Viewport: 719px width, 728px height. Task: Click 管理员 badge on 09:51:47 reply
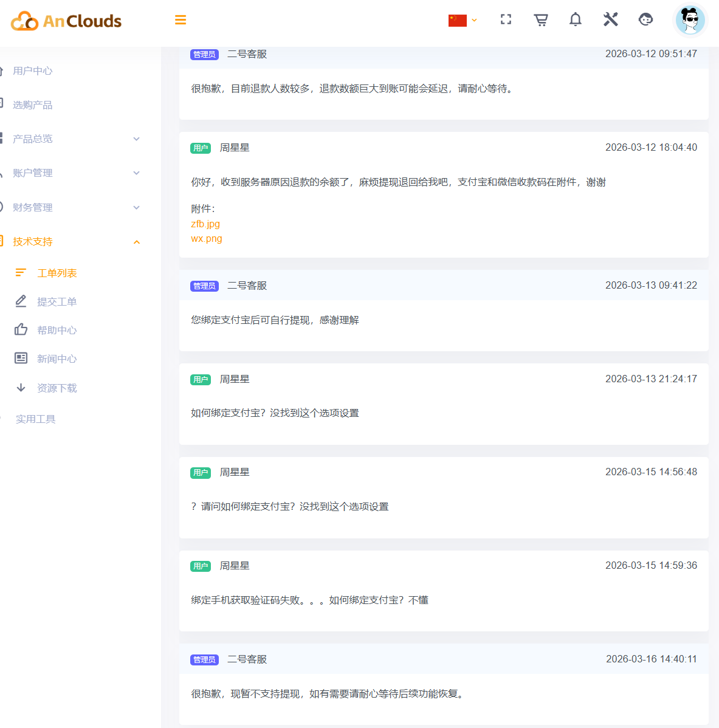[204, 55]
